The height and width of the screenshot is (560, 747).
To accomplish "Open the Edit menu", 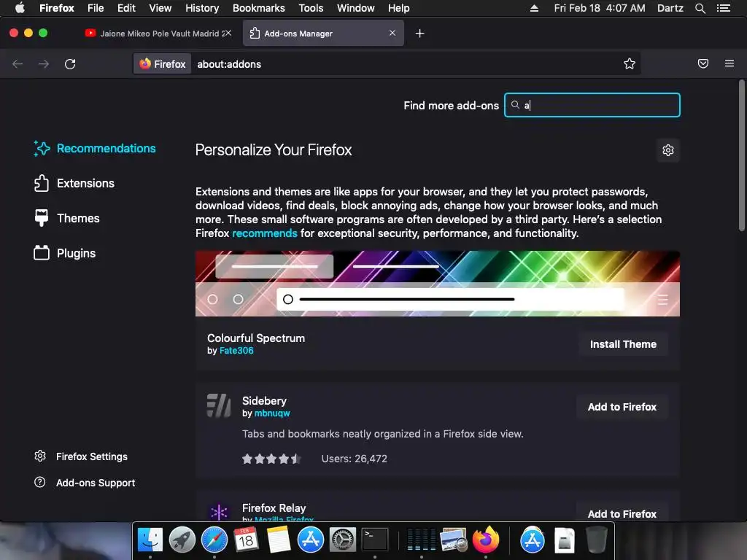I will point(126,8).
